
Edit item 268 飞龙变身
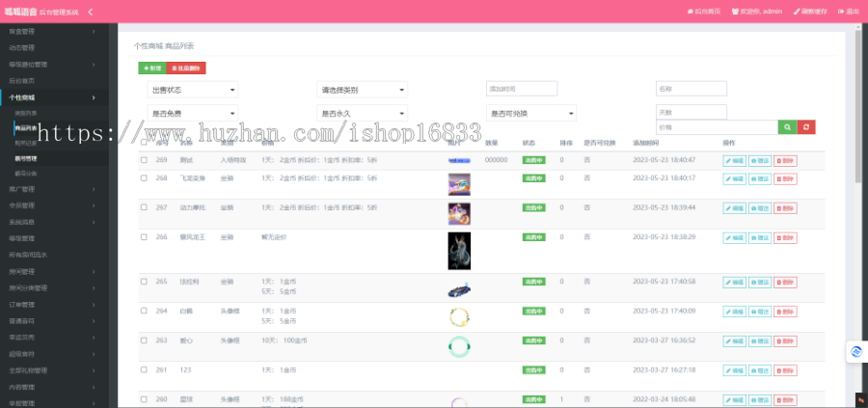coord(735,178)
